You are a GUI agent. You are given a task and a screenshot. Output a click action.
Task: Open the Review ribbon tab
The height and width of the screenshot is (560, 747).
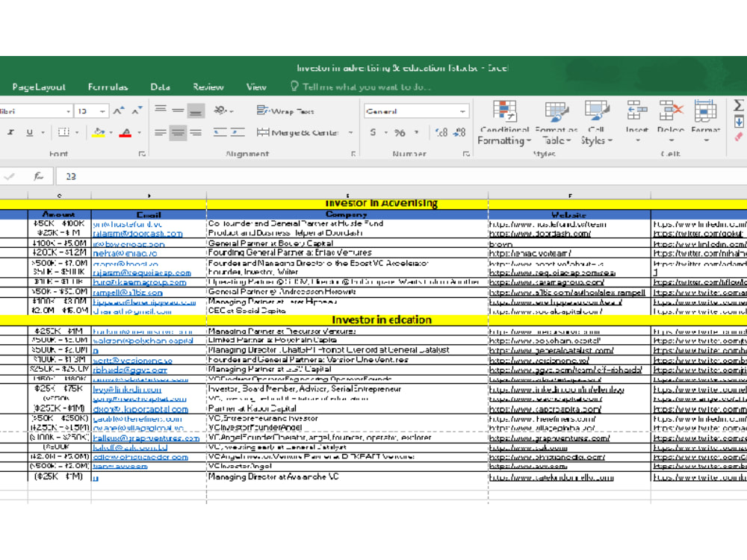click(x=208, y=87)
